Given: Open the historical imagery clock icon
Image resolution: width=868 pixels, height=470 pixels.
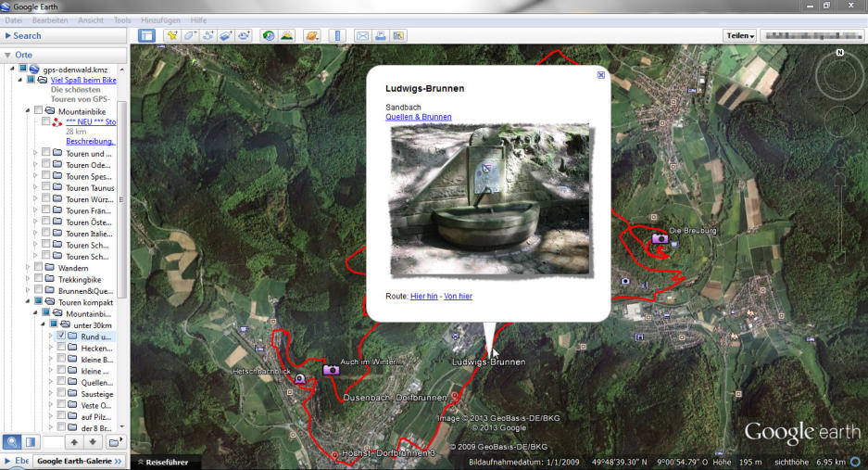Looking at the screenshot, I should 269,35.
